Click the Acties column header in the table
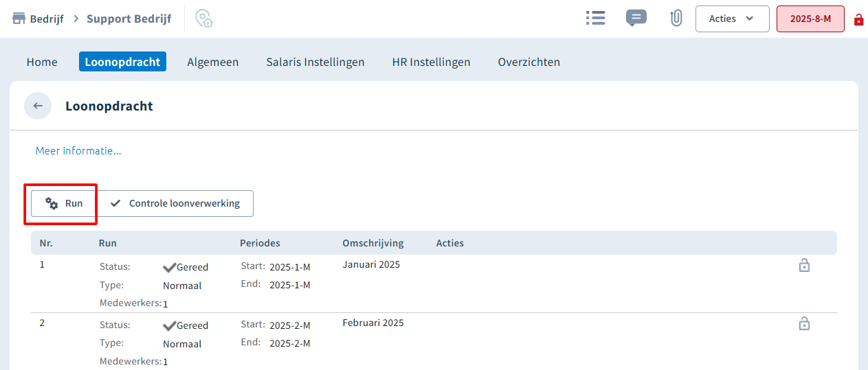 450,243
